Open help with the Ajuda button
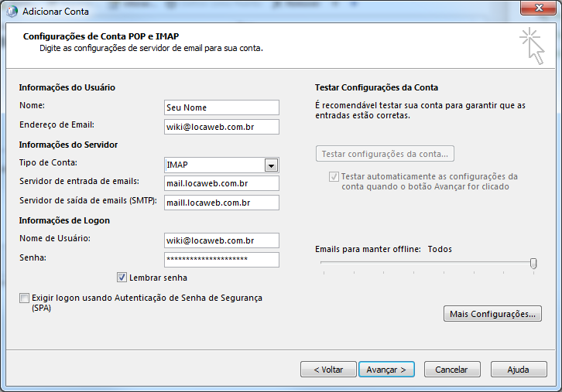 (x=519, y=369)
